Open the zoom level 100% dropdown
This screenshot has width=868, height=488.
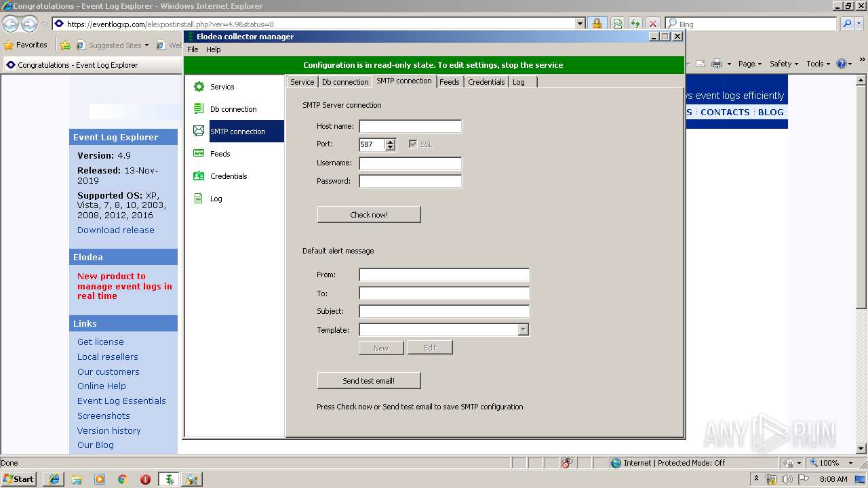pyautogui.click(x=850, y=463)
